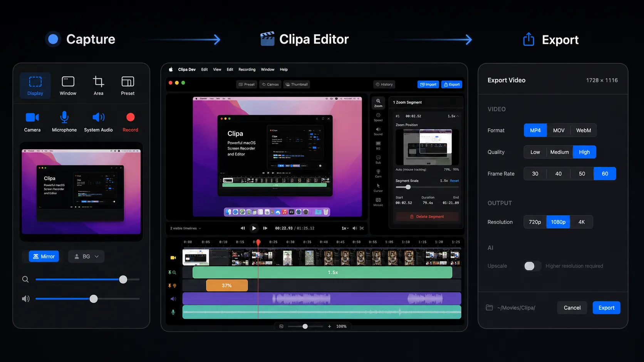Play the video preview
The height and width of the screenshot is (362, 644).
click(x=254, y=228)
